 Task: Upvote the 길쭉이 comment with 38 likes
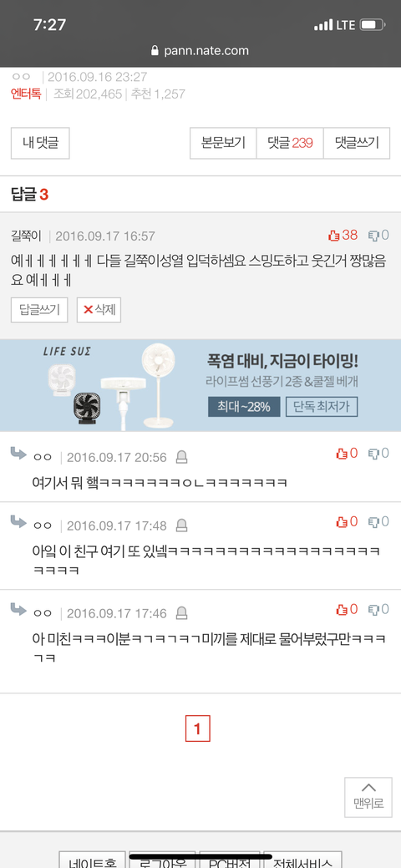click(x=343, y=236)
